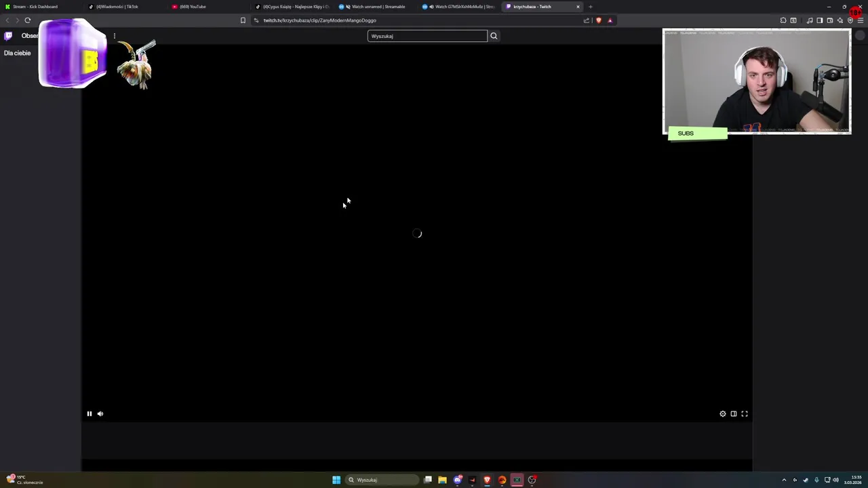Switch to Watch unnamed Streamable tab
Viewport: 868px width, 488px height.
375,7
